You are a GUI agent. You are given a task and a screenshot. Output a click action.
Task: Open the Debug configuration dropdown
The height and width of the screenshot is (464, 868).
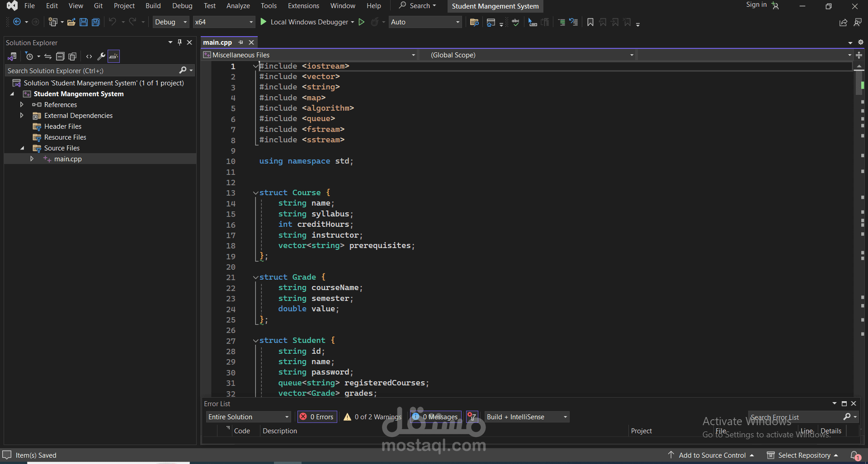(171, 22)
